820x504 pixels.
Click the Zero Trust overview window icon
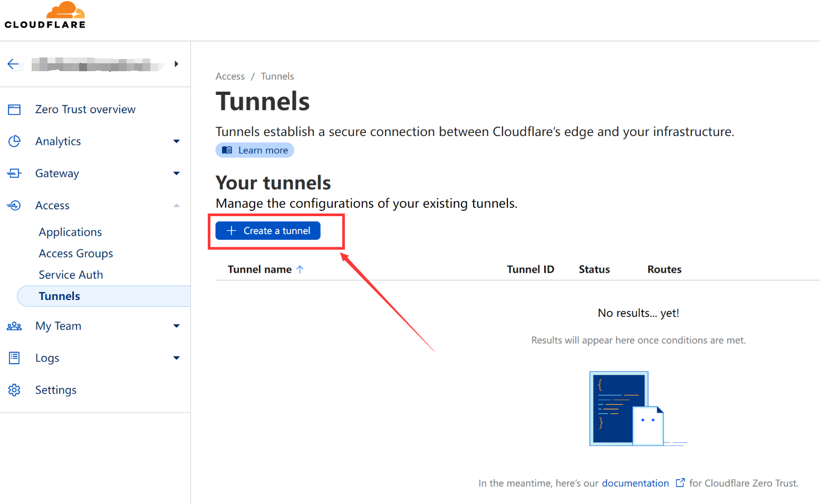coord(14,110)
